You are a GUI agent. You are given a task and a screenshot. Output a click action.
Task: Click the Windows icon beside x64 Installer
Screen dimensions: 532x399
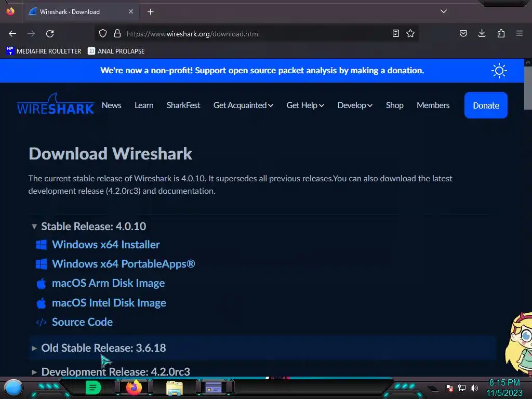point(42,245)
